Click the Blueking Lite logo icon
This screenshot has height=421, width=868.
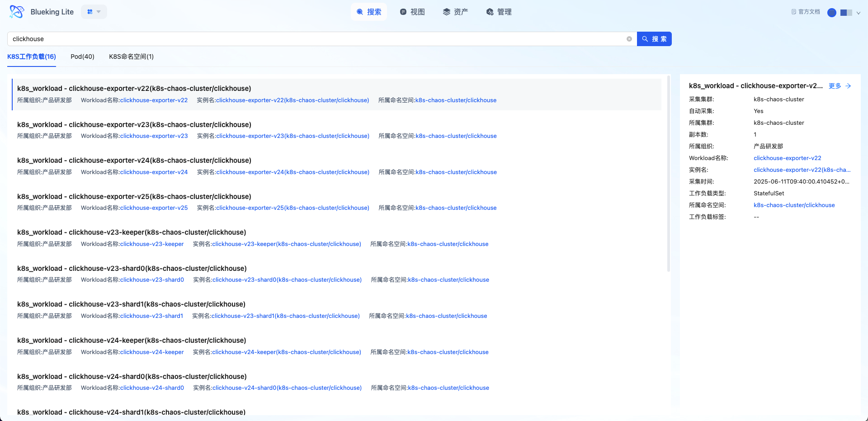(17, 12)
